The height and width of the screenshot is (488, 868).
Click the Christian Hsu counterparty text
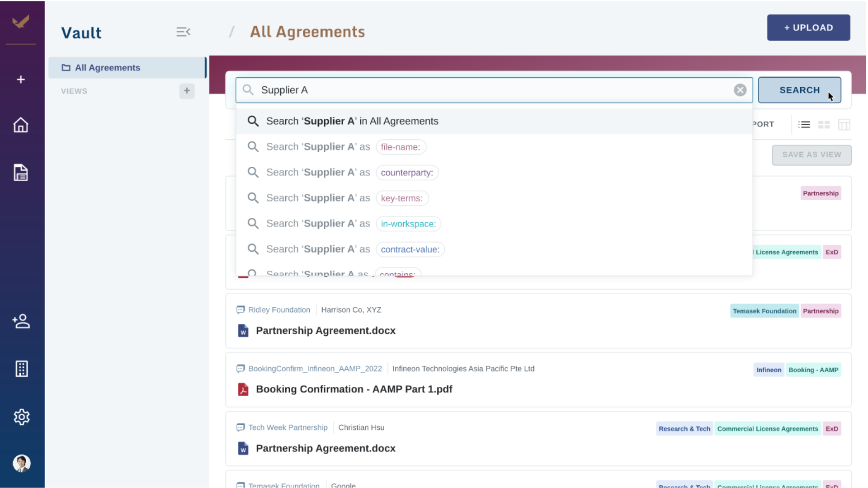click(361, 427)
